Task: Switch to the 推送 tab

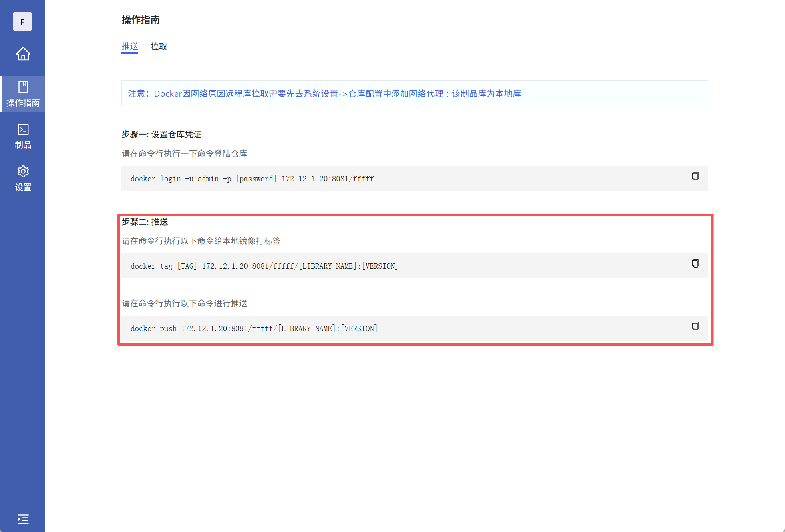Action: (130, 46)
